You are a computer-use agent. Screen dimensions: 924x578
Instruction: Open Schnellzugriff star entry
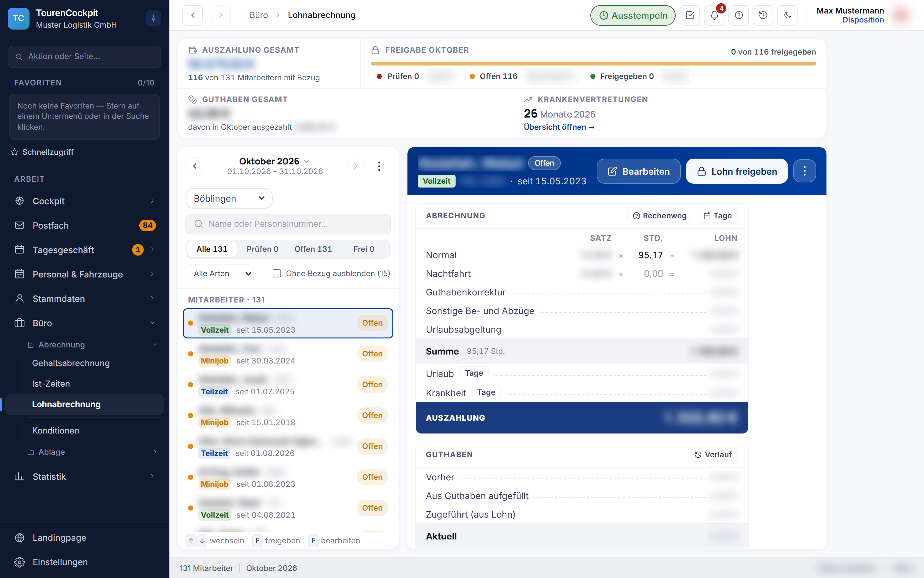42,152
